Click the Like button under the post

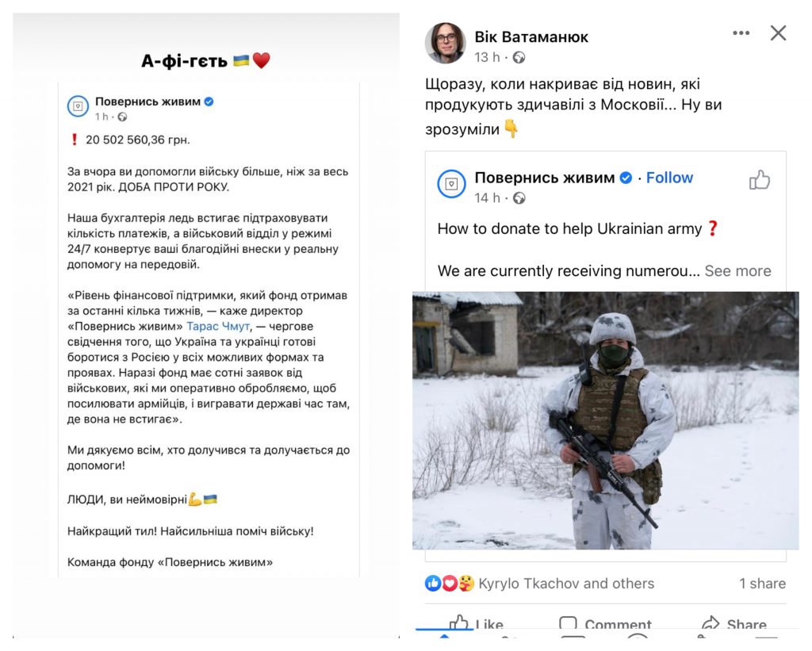click(476, 625)
